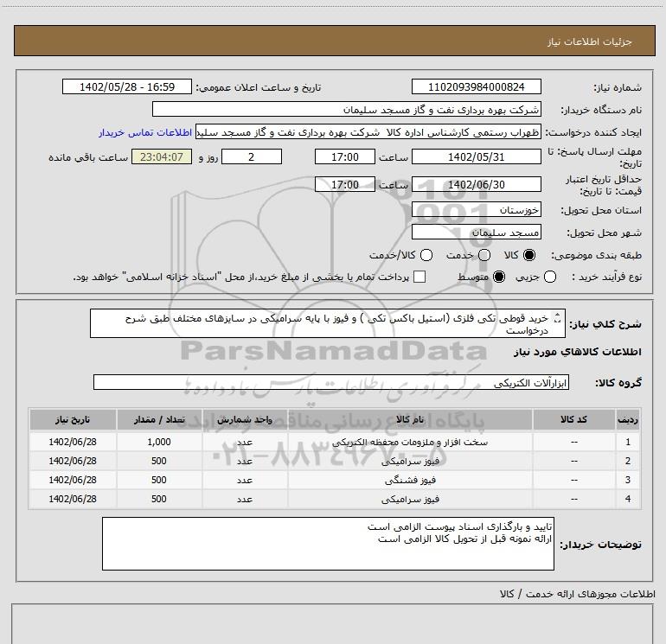Click the buyer organization name field
The image size is (666, 644).
click(347, 110)
